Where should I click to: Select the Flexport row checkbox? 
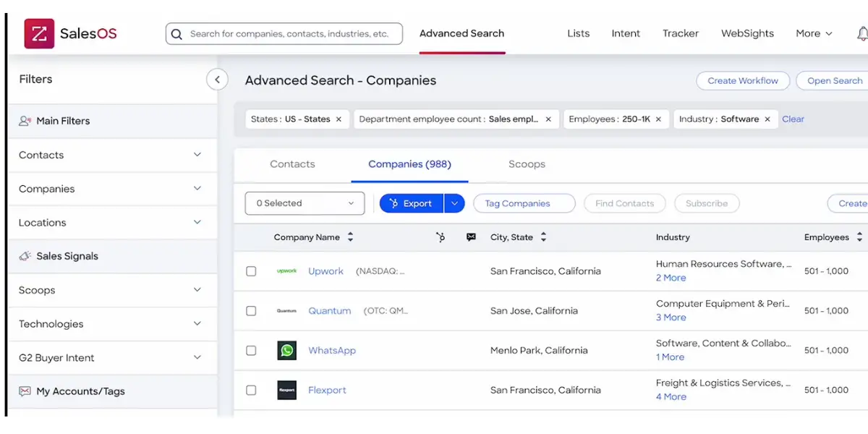(x=251, y=391)
